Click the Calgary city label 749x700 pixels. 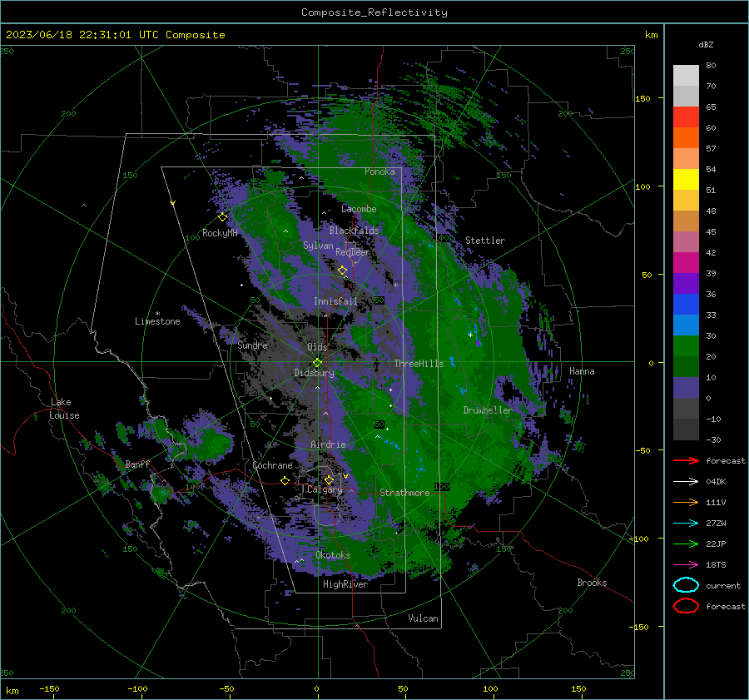pos(325,489)
